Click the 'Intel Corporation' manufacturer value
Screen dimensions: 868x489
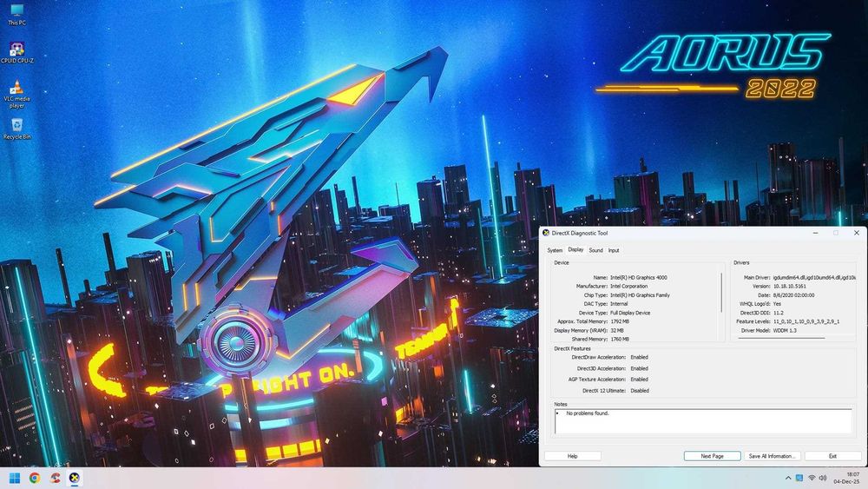coord(628,287)
